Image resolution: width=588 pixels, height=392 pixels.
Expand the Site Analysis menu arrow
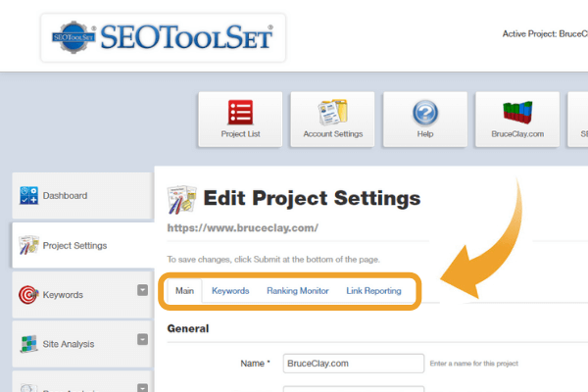coord(142,339)
